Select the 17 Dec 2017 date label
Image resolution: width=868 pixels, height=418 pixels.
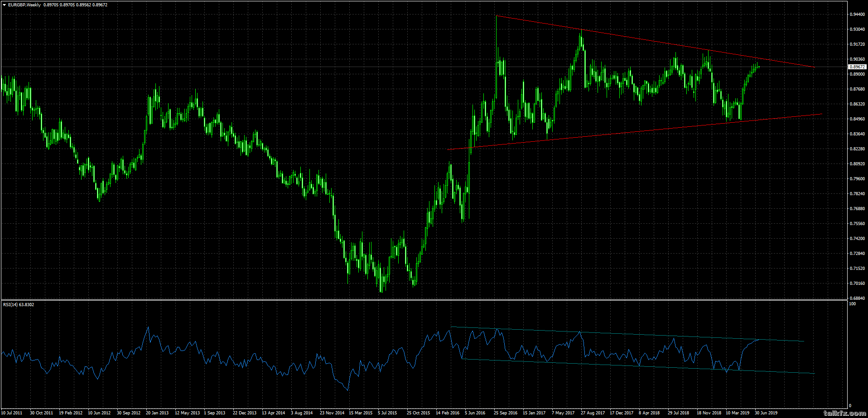(x=622, y=413)
